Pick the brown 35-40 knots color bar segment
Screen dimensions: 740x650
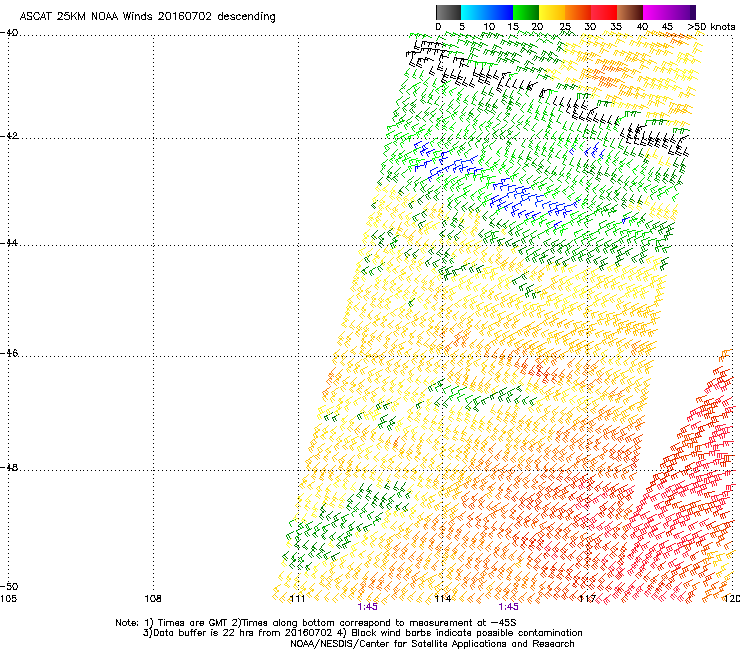pos(630,12)
